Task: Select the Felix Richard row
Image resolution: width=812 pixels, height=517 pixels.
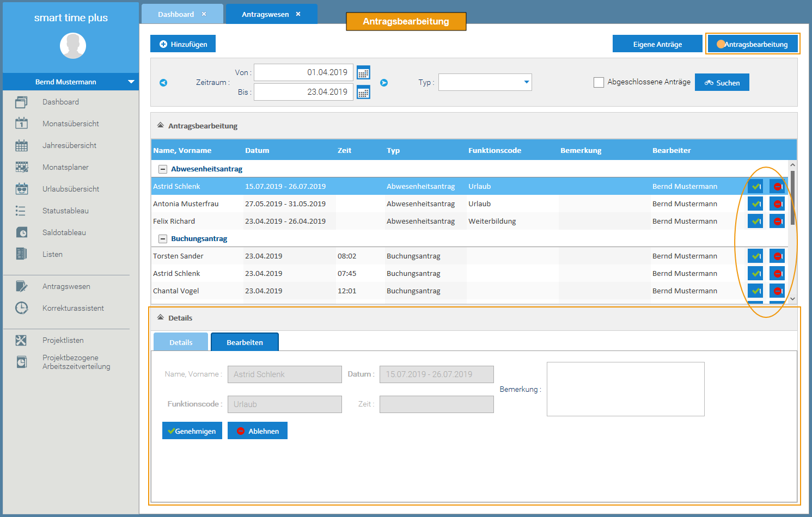Action: pos(469,221)
